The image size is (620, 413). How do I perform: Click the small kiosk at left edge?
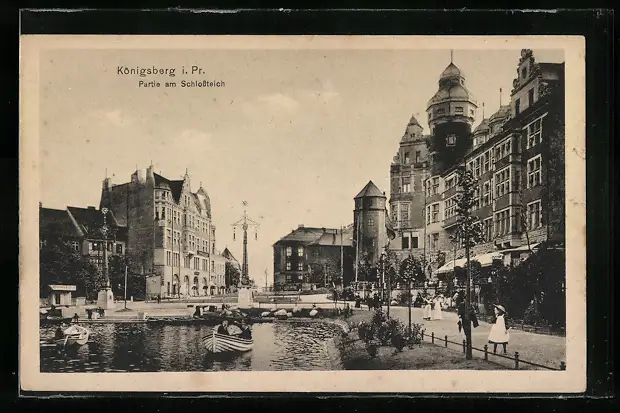pos(62,294)
